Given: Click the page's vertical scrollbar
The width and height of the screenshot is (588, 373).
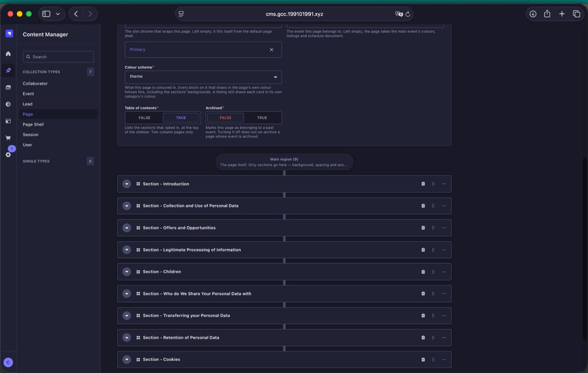Looking at the screenshot, I should tap(585, 249).
